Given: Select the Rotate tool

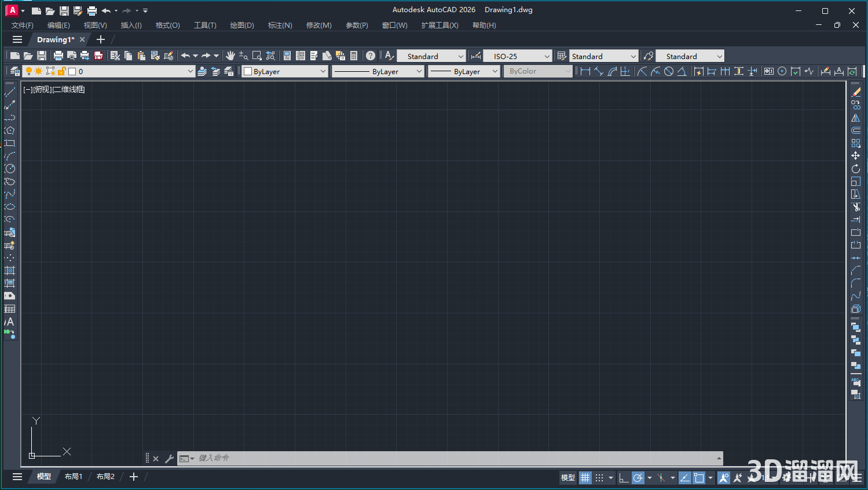Looking at the screenshot, I should point(855,169).
